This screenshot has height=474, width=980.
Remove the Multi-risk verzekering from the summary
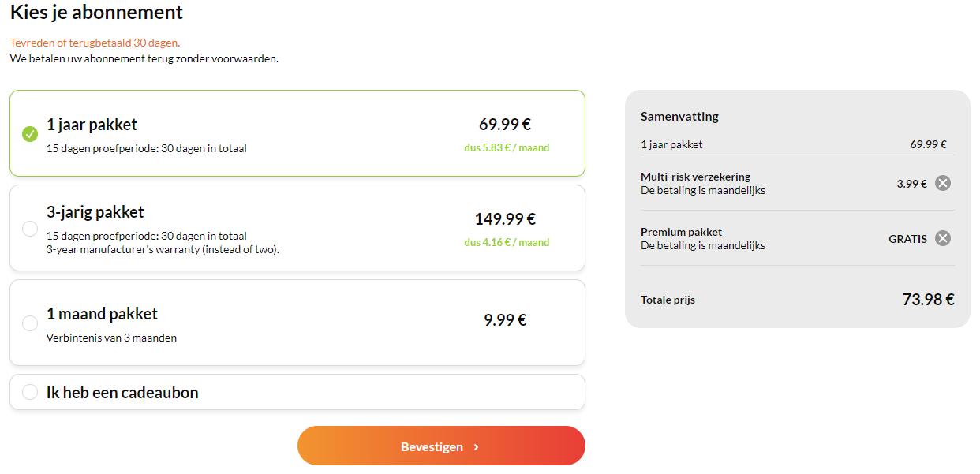point(943,183)
